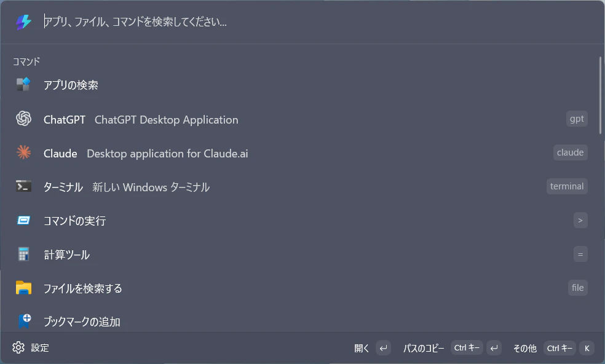Click the file alias tag
Viewport: 605px width, 364px height.
pos(577,288)
